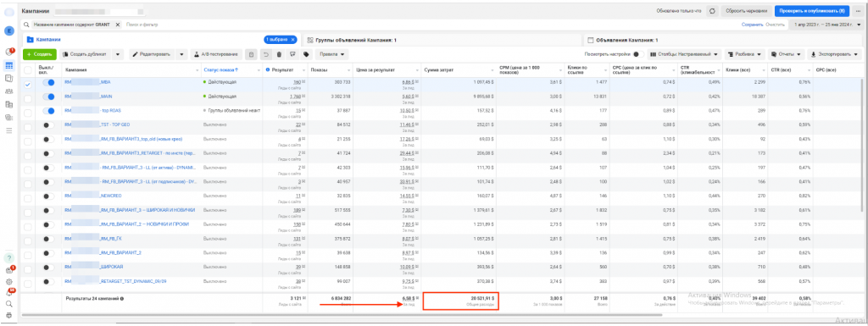
Task: Remove the GRANT campaign name filter chip
Action: pos(117,25)
